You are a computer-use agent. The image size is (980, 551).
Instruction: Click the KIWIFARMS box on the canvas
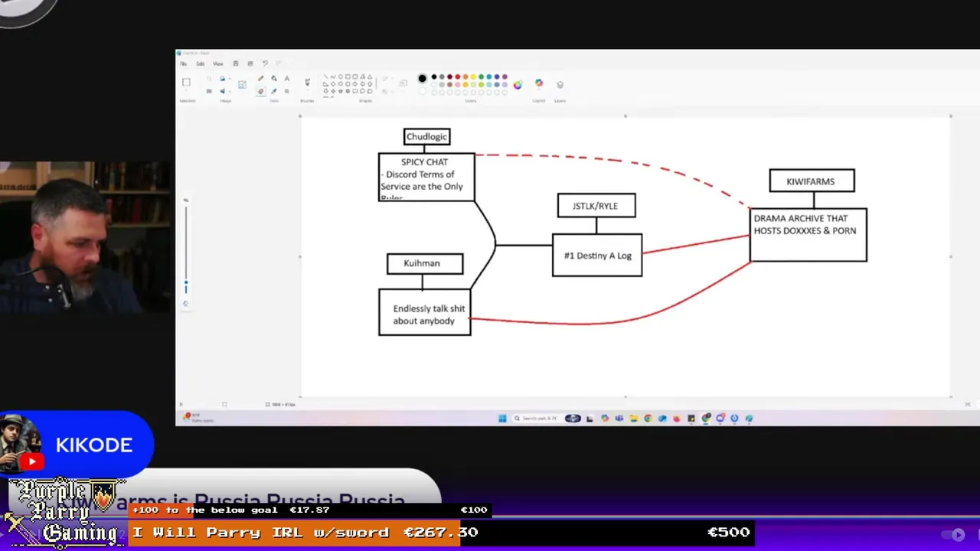812,181
